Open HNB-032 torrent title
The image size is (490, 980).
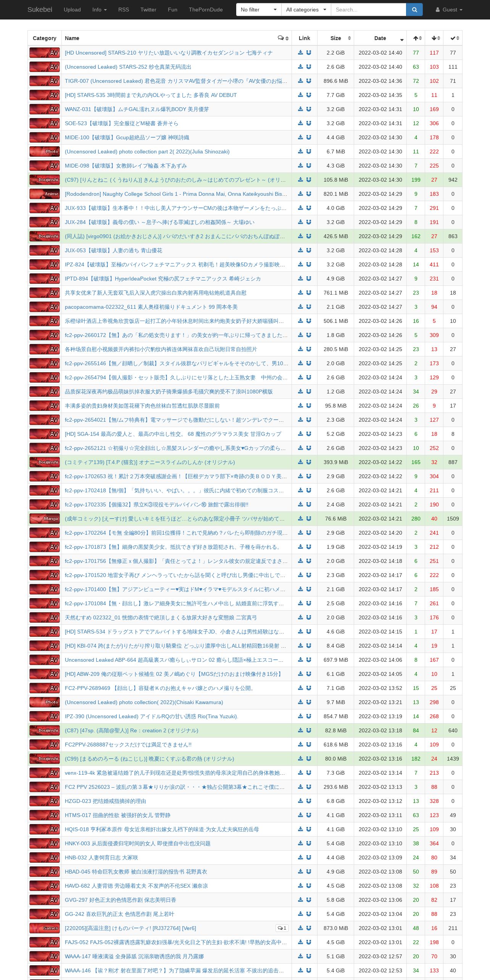(102, 857)
